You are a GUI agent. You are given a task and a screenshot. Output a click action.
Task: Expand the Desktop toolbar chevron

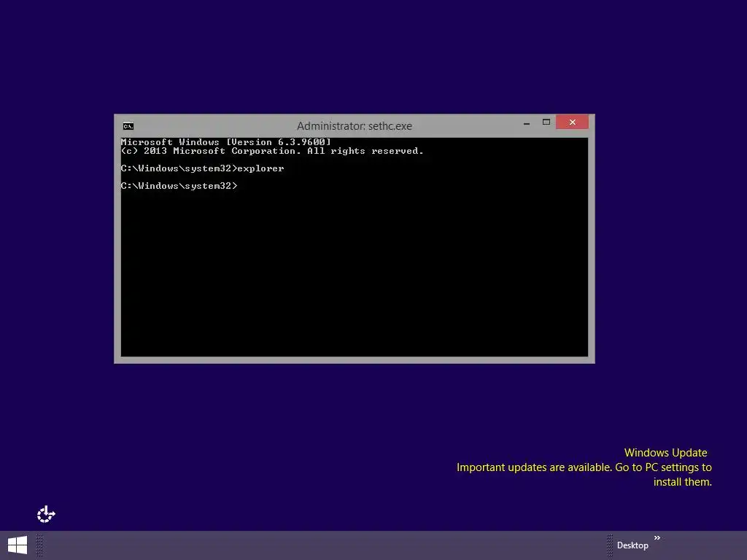point(657,537)
